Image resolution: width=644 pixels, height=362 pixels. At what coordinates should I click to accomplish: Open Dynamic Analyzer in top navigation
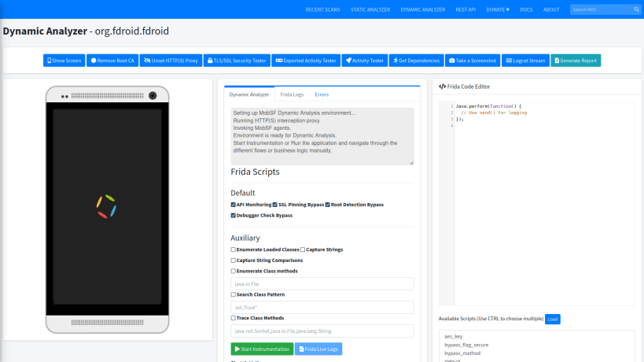(x=422, y=9)
